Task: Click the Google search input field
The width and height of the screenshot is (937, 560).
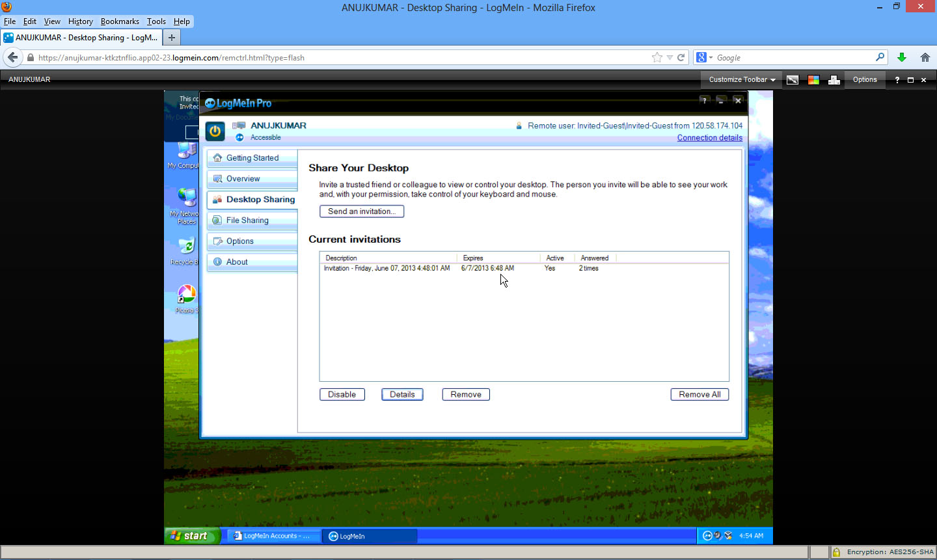Action: (794, 57)
